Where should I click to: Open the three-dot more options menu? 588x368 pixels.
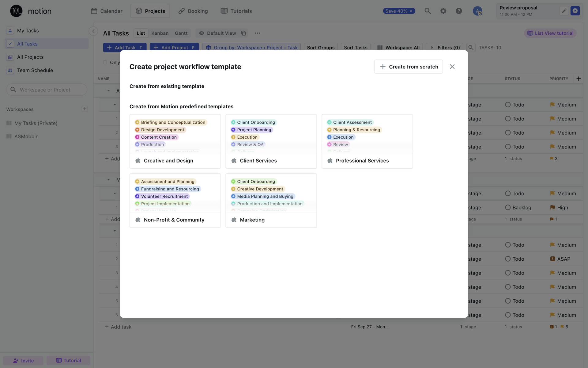coord(257,33)
